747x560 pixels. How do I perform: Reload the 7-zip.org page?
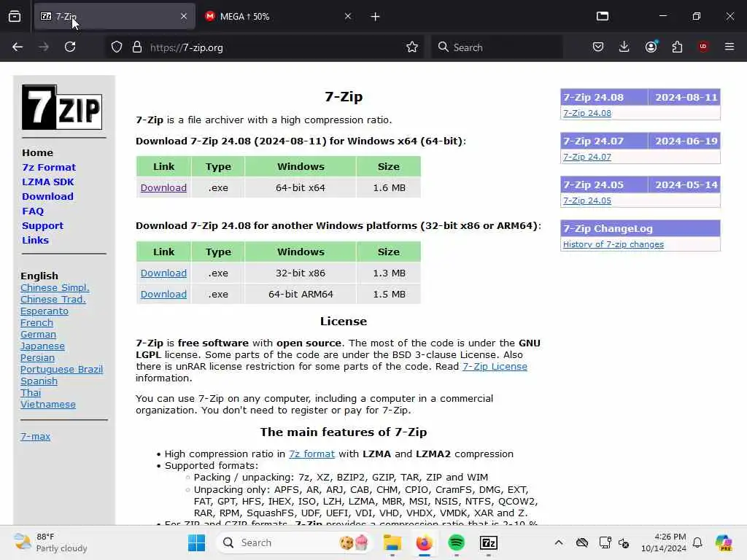70,47
